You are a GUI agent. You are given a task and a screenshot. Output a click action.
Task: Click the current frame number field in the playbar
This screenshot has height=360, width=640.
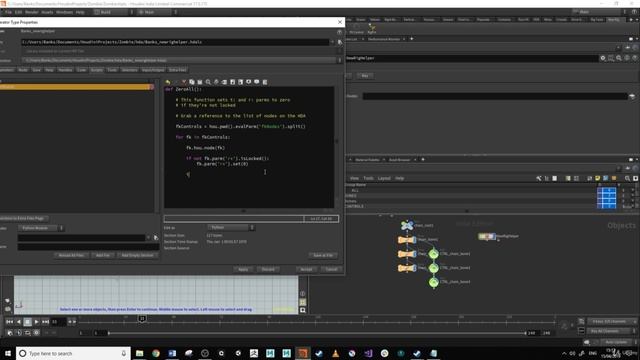click(x=58, y=322)
